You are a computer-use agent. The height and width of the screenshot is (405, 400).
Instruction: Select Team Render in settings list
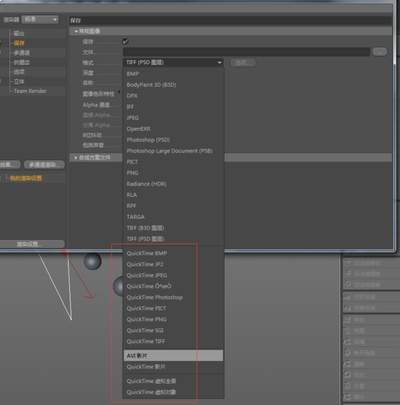tap(30, 91)
